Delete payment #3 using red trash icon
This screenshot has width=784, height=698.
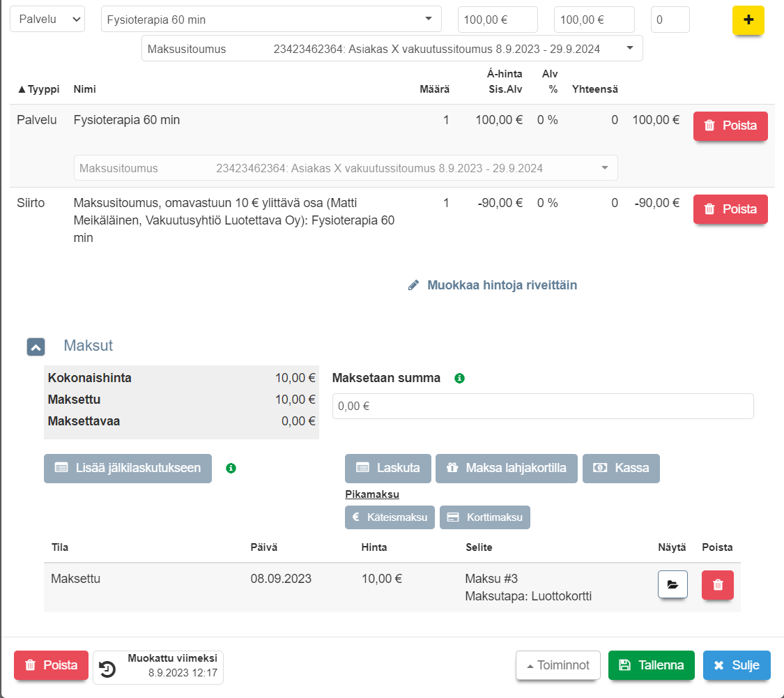tap(718, 585)
